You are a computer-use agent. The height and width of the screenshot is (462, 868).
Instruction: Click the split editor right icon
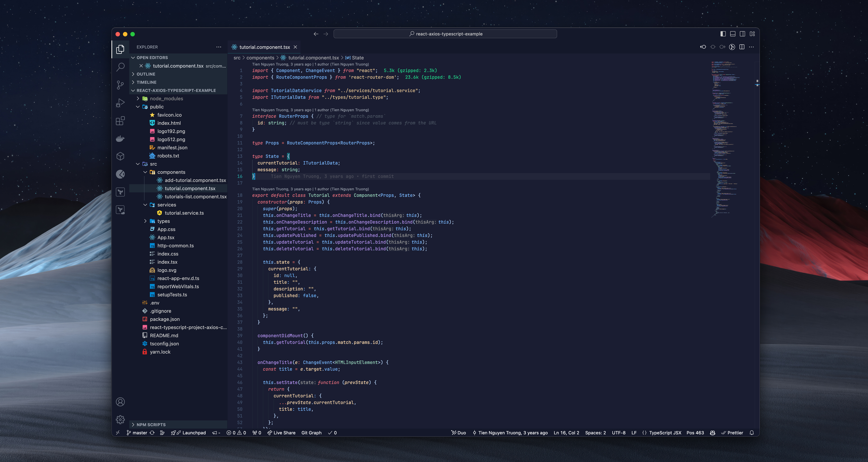tap(742, 47)
